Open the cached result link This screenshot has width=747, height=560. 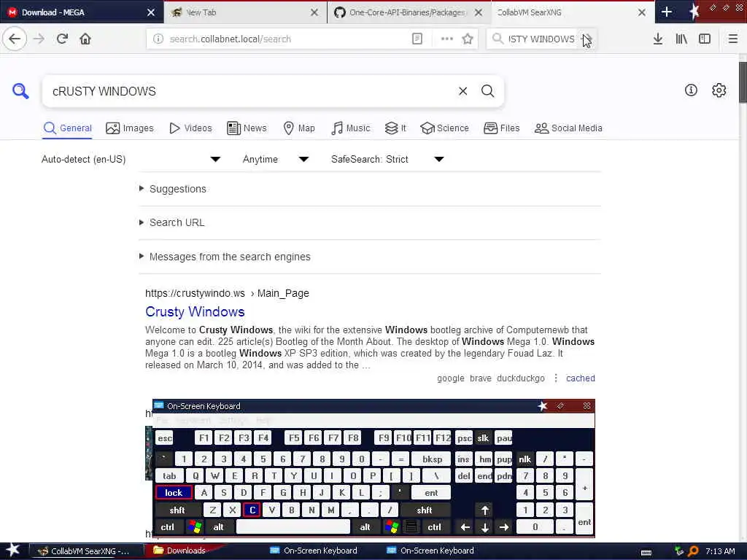(580, 378)
